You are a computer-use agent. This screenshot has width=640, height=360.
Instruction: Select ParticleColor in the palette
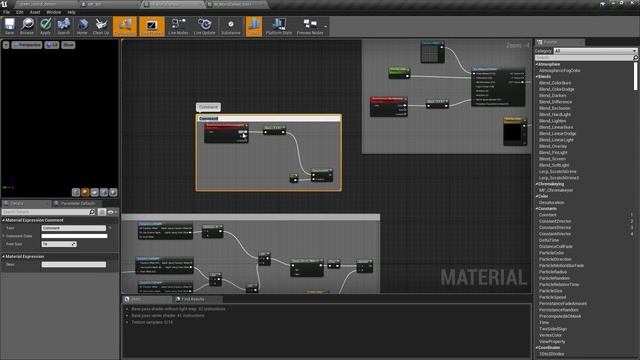point(550,253)
